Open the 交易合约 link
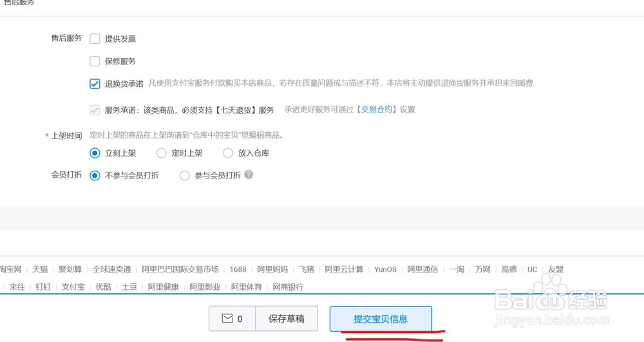 coord(377,109)
